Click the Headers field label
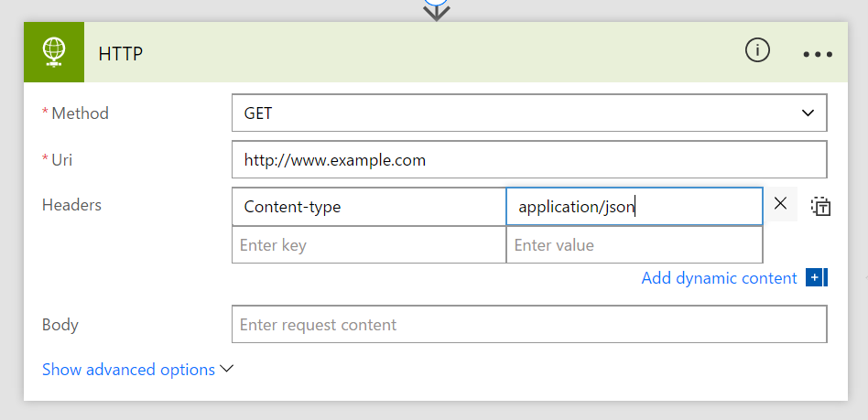This screenshot has height=420, width=868. (71, 205)
